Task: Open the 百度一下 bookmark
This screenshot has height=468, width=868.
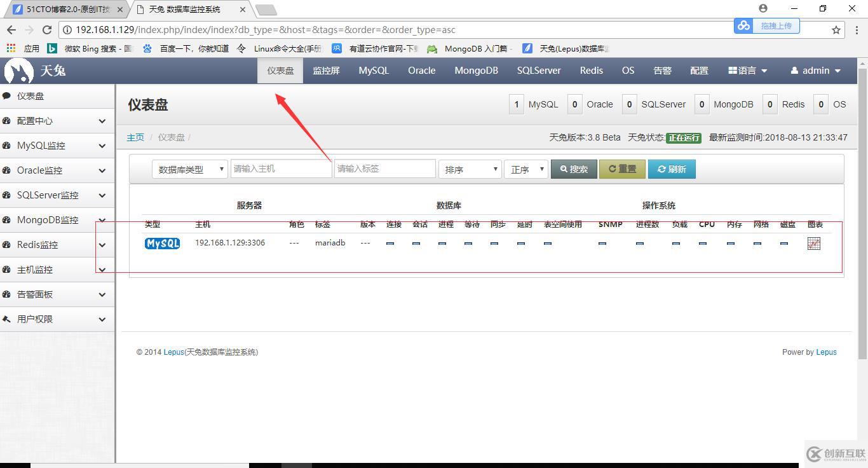Action: (186, 48)
